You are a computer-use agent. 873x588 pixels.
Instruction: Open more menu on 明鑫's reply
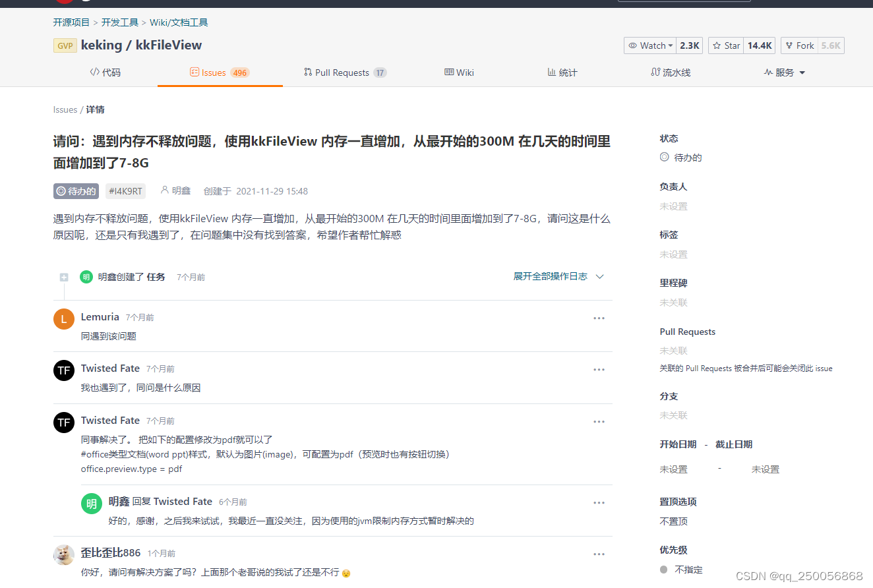599,503
